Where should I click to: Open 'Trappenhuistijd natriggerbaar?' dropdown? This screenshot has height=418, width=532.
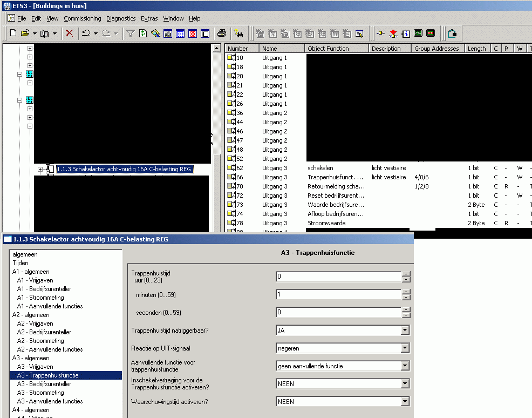pyautogui.click(x=405, y=330)
